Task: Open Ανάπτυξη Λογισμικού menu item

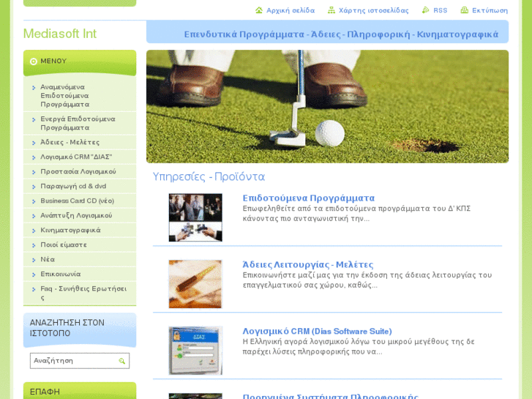Action: (x=80, y=215)
